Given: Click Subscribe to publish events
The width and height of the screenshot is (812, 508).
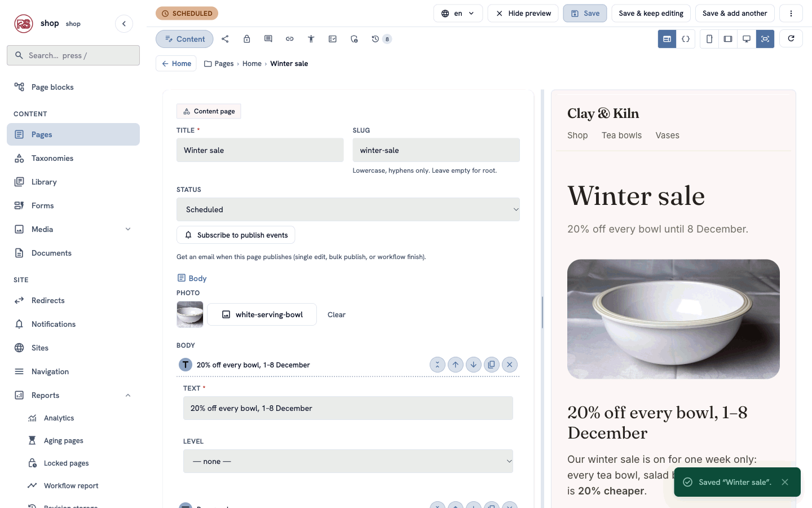Looking at the screenshot, I should (236, 235).
